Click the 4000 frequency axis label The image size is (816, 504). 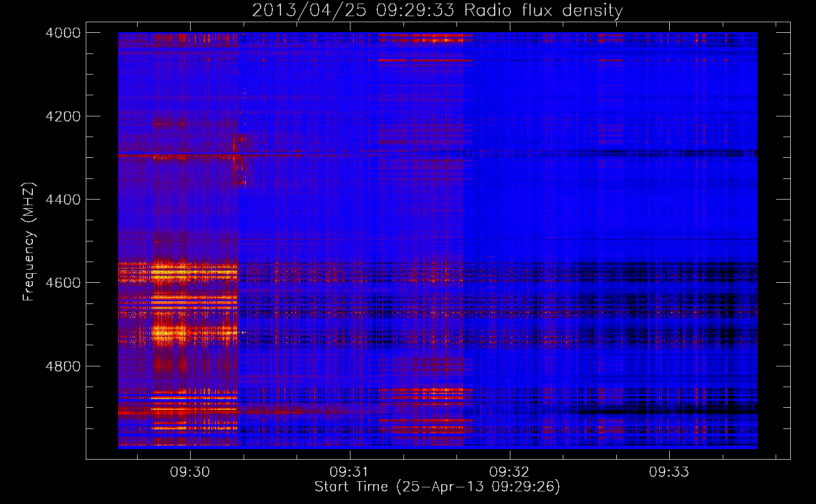[63, 33]
